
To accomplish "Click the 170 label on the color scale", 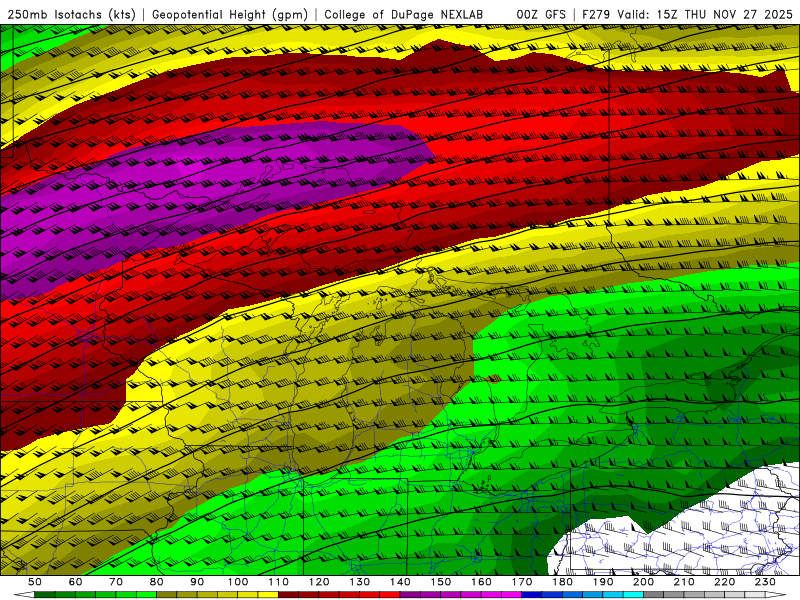I will [522, 582].
